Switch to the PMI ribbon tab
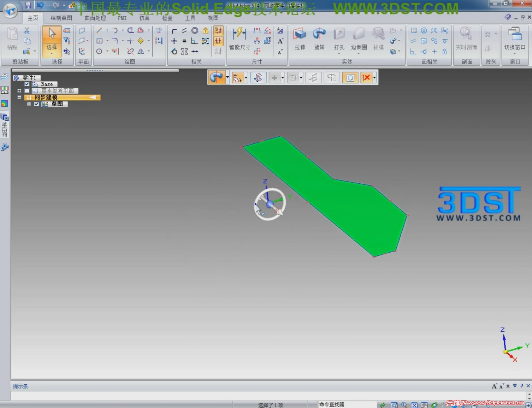Screen dimensions: 532x408 click(122, 18)
